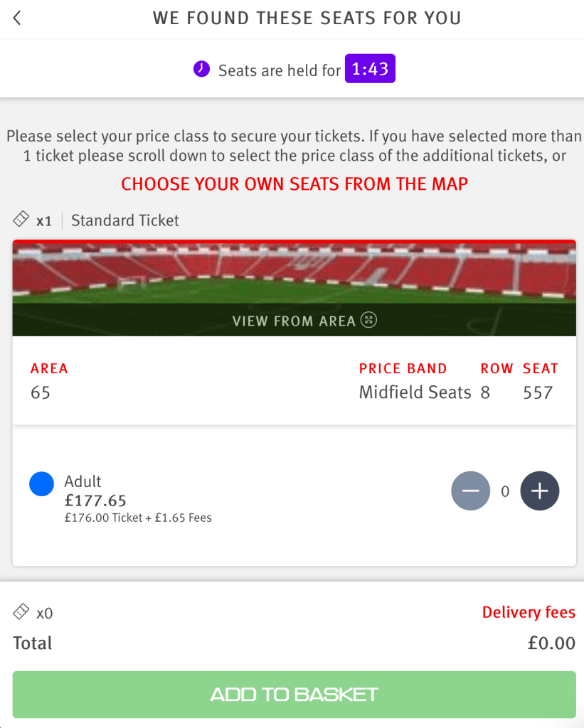Screen dimensions: 584x728
Task: Choose your own seats from the map
Action: tap(294, 184)
